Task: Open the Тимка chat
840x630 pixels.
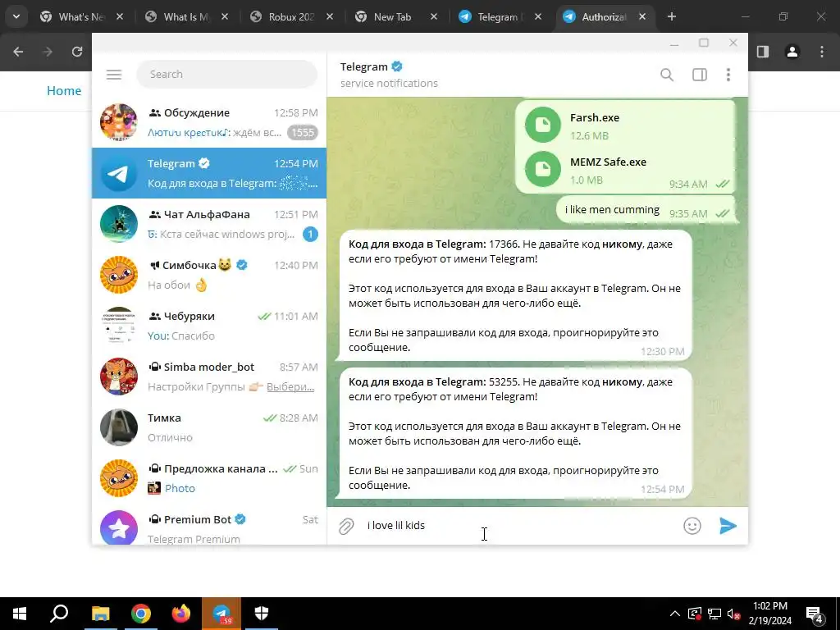Action: pyautogui.click(x=209, y=427)
